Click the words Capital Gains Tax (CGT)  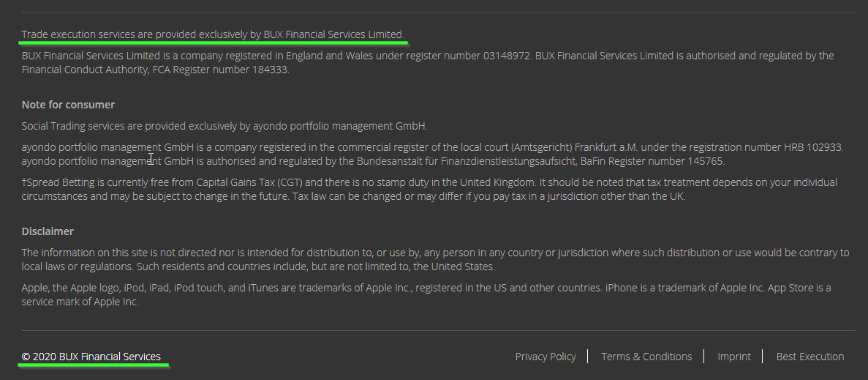point(248,183)
